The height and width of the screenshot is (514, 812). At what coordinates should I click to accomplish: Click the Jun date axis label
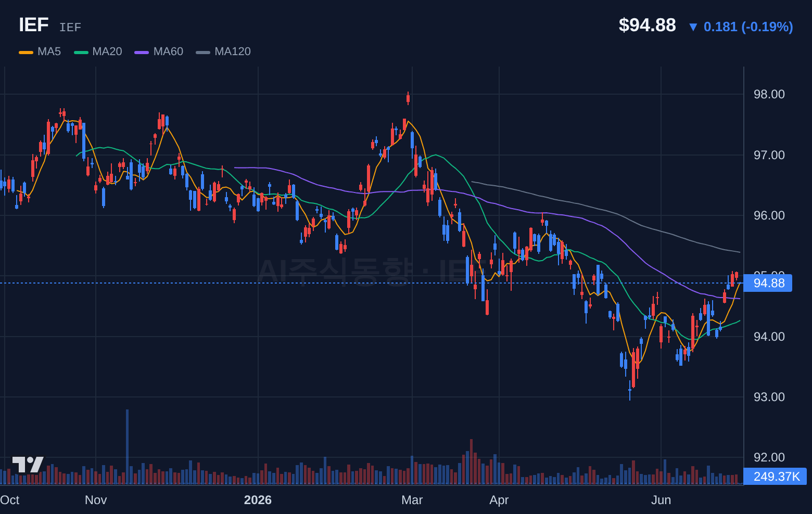click(x=661, y=500)
